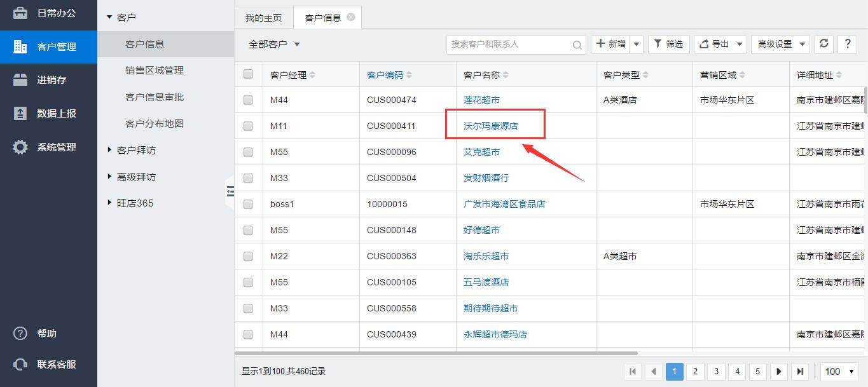Click the search magnifier icon

577,44
